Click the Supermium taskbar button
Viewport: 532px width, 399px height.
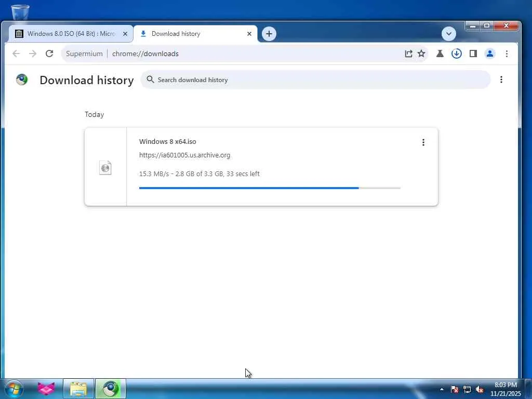click(x=111, y=389)
